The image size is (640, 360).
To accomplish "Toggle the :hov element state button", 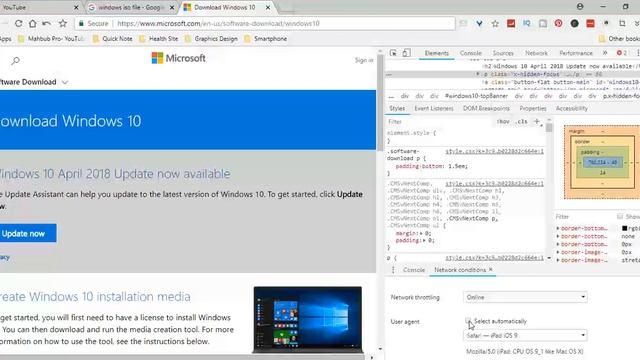I will (x=503, y=122).
